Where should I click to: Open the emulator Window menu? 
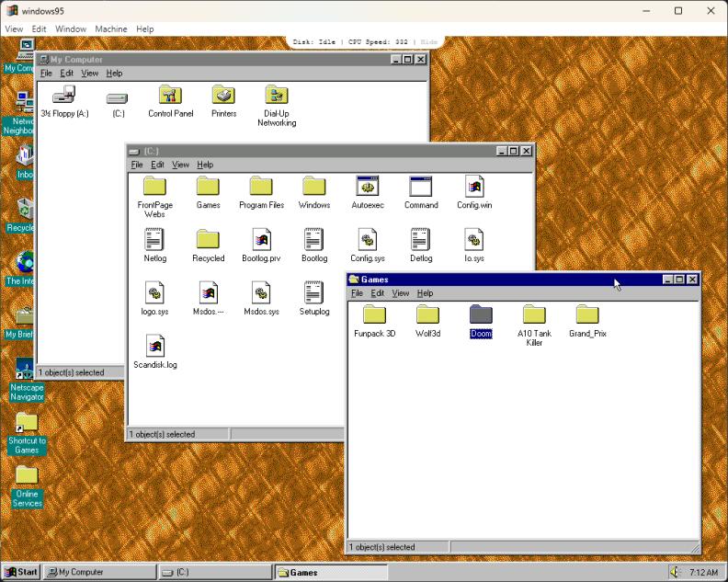(x=71, y=29)
